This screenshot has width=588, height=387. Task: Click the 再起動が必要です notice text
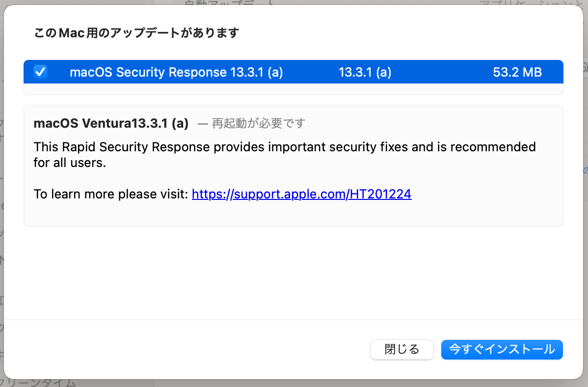tap(258, 123)
